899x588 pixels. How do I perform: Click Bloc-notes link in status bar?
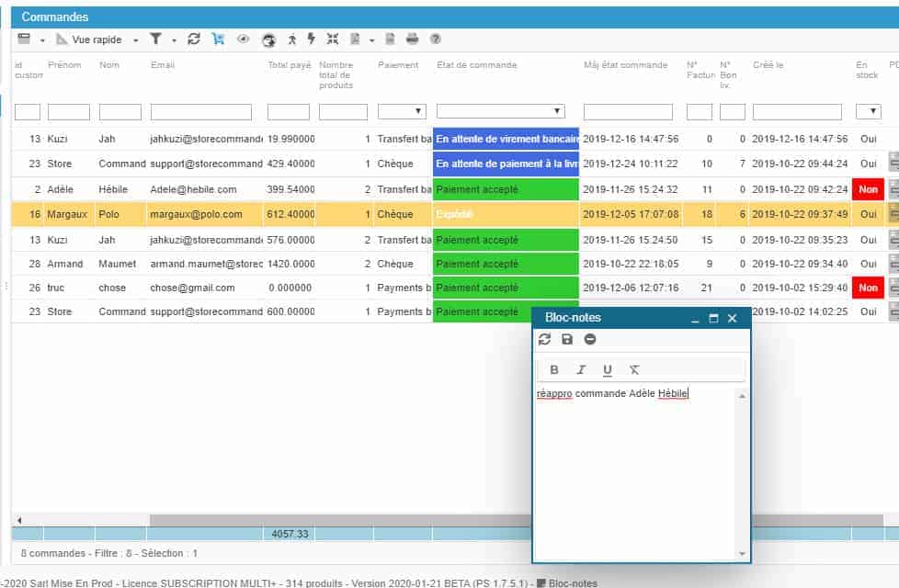click(572, 582)
